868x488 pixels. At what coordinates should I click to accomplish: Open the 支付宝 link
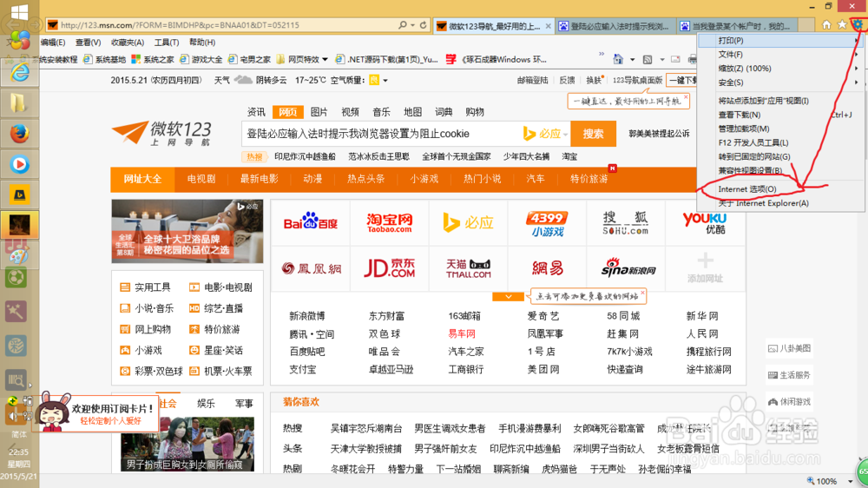pos(302,369)
